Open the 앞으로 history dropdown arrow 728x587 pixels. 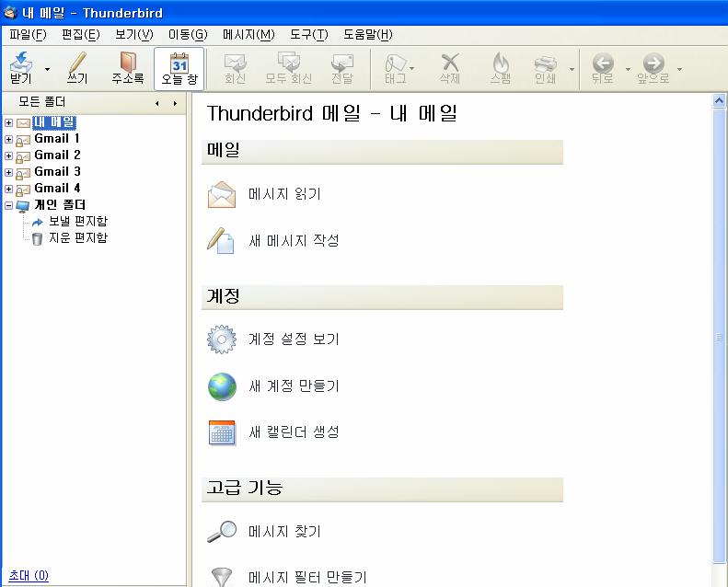[679, 69]
